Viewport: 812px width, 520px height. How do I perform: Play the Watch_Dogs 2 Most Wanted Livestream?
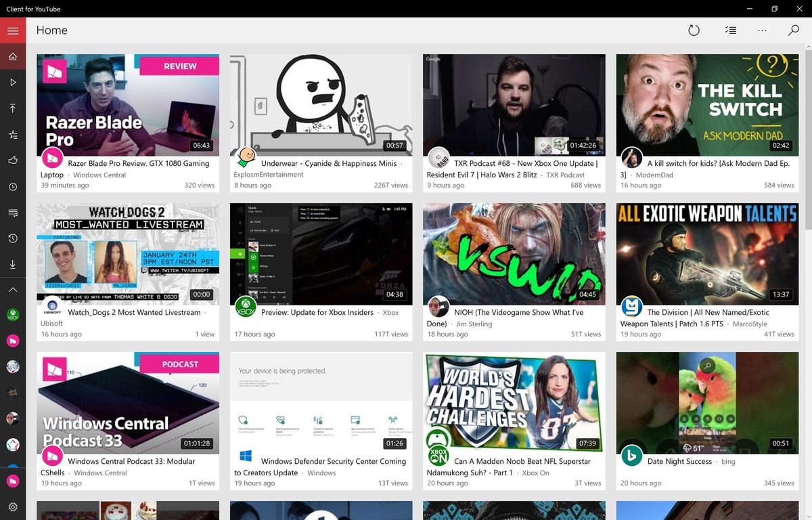pos(128,253)
